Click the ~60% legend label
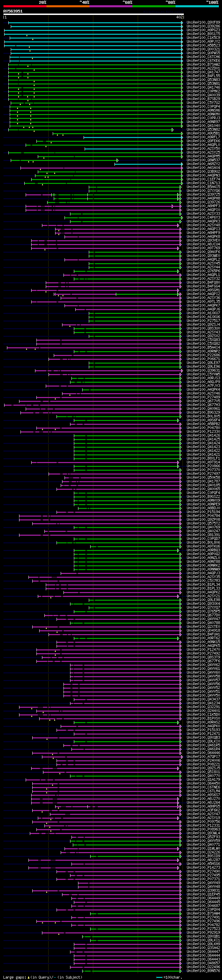Image resolution: width=222 pixels, height=980 pixels. point(127,2)
